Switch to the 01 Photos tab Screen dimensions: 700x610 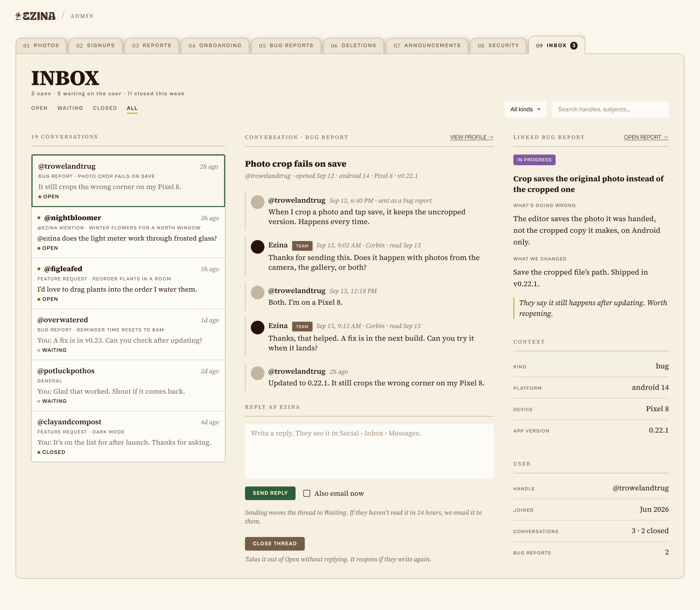41,45
